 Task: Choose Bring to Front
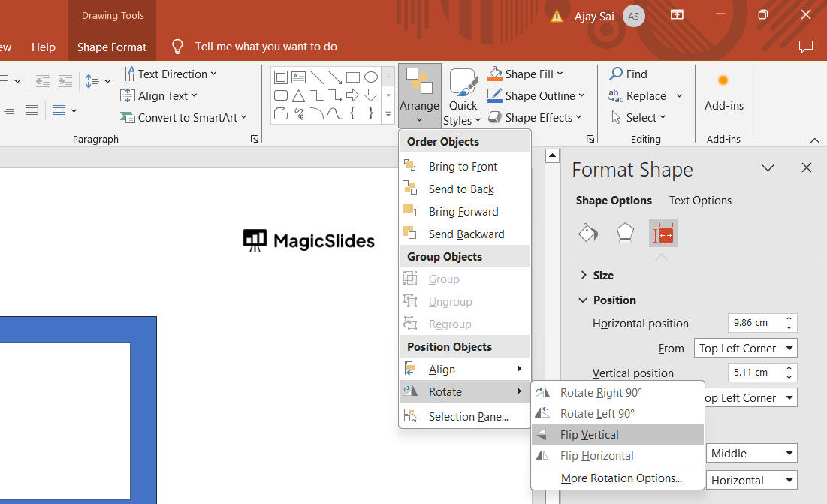(463, 167)
